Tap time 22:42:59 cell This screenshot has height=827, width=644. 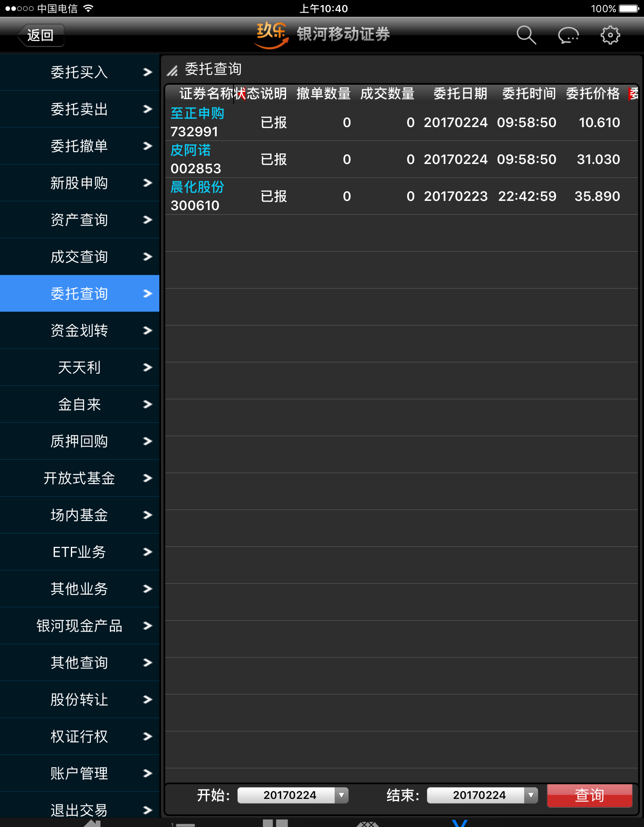point(527,196)
